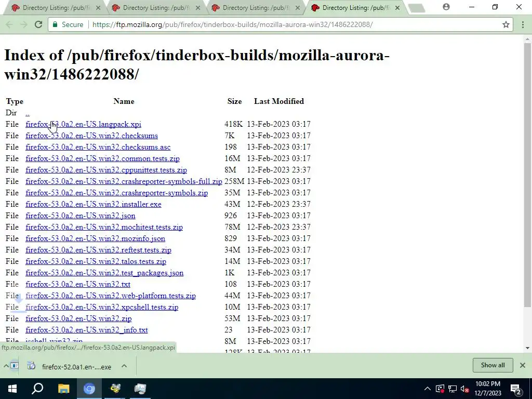Click the taskbar clock showing 10:02 PM
Screen dimensions: 532x399
488,389
